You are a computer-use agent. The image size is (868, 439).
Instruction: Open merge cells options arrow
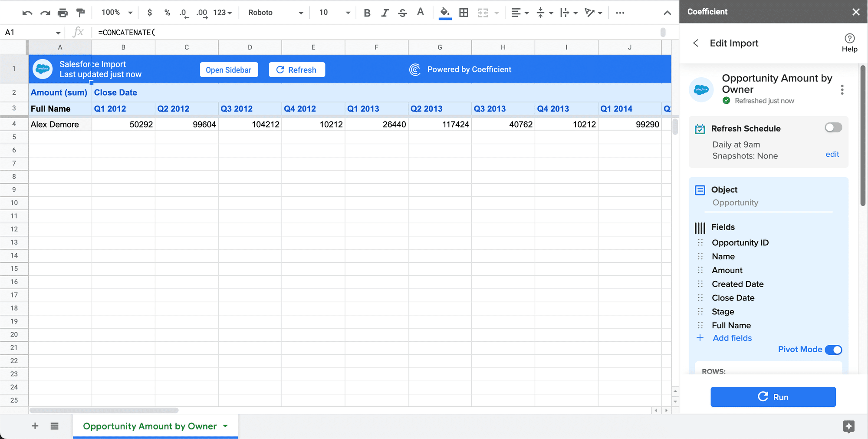pyautogui.click(x=496, y=13)
